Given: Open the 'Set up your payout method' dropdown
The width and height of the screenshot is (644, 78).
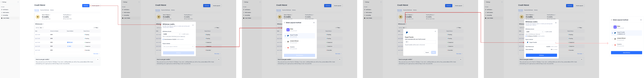Looking at the screenshot, I should point(178,46).
